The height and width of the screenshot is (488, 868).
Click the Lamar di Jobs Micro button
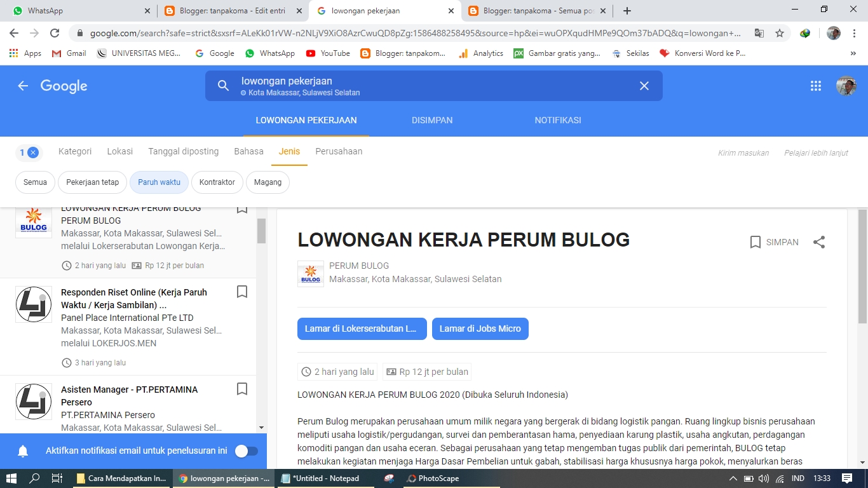(480, 329)
